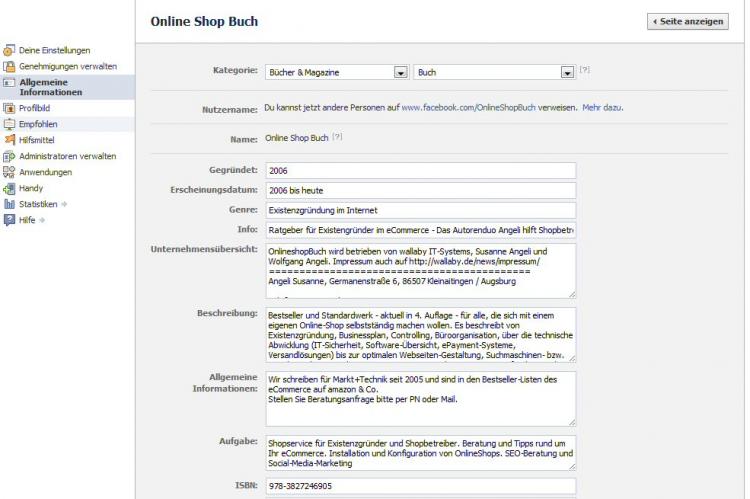Viewport: 750px width, 499px height.
Task: Open the Bücher & Magazine category dropdown
Action: pyautogui.click(x=400, y=72)
